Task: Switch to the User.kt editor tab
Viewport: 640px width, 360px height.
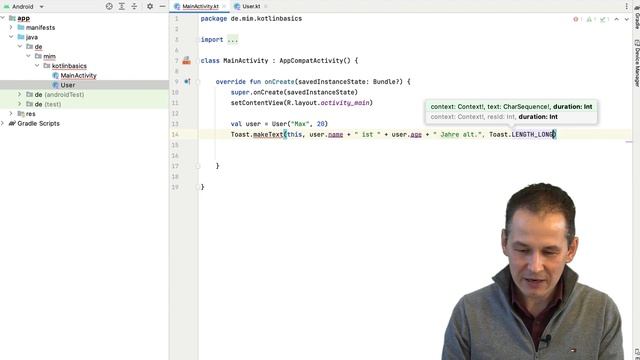Action: (251, 7)
